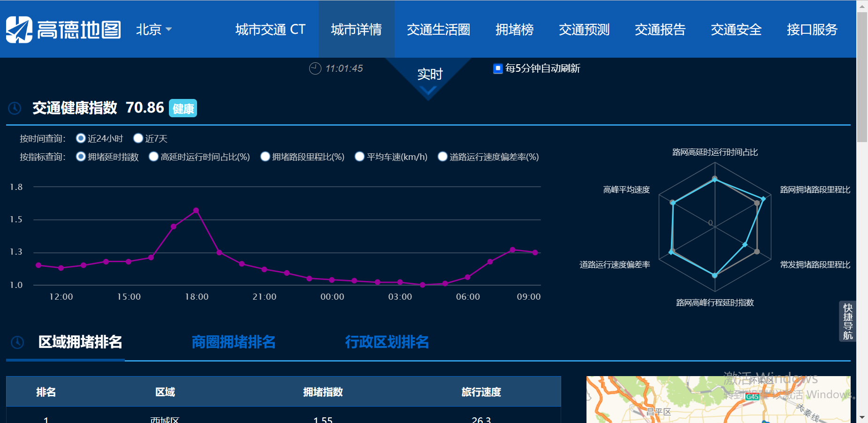Viewport: 868px width, 423px height.
Task: Click the Gaode Map logo
Action: click(x=63, y=30)
